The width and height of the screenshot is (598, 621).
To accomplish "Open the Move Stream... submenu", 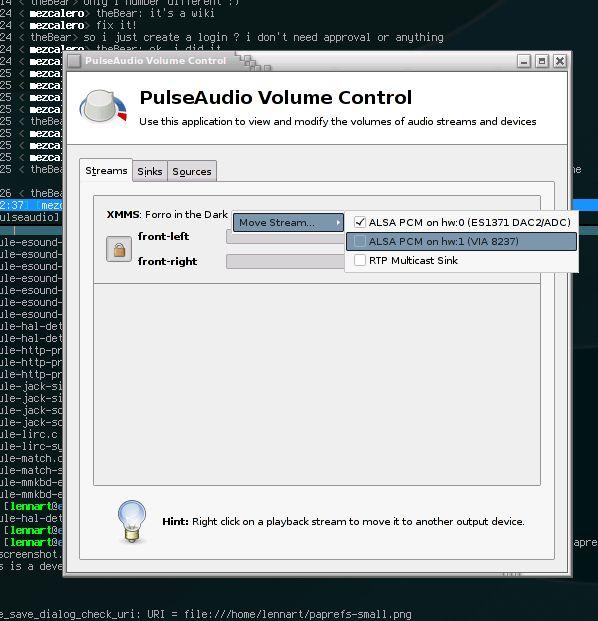I will (288, 223).
